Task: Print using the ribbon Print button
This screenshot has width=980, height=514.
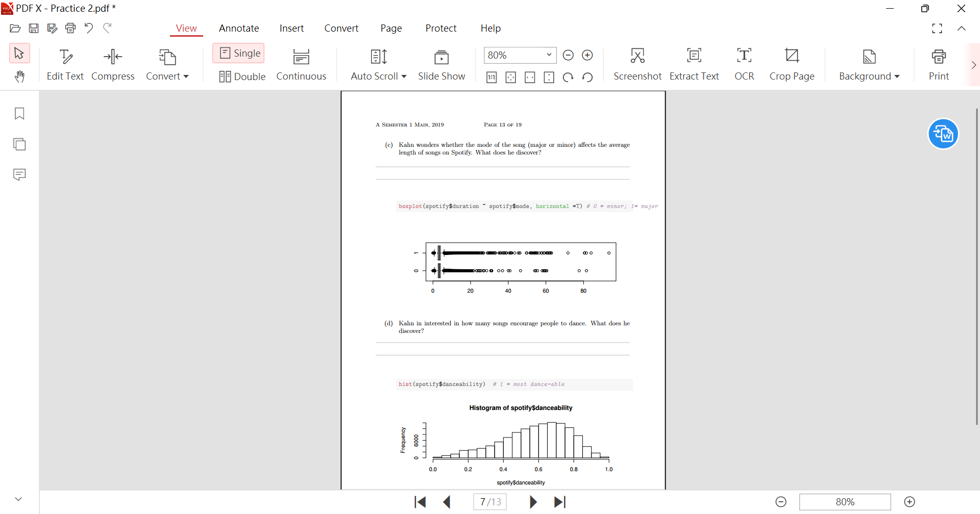Action: pyautogui.click(x=939, y=65)
